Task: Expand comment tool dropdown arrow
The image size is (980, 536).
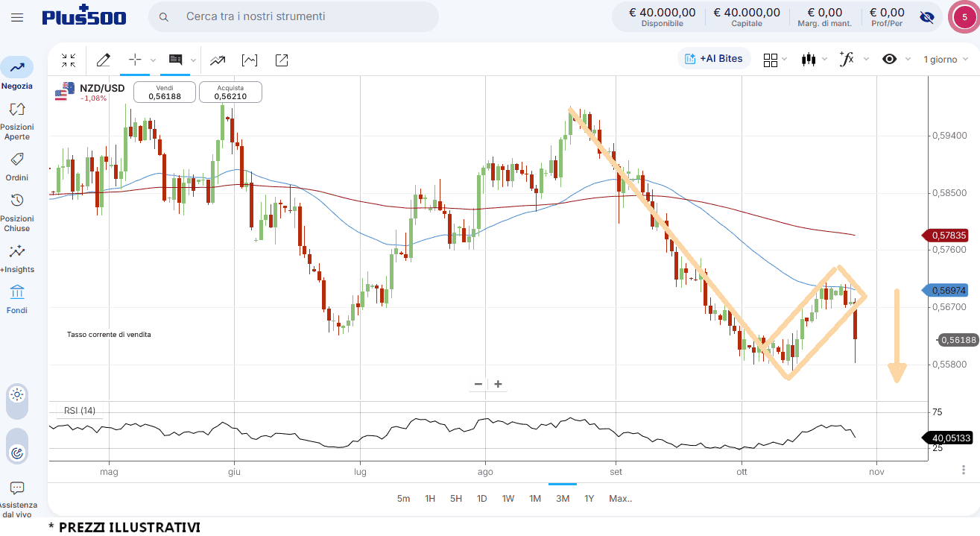Action: 193,60
